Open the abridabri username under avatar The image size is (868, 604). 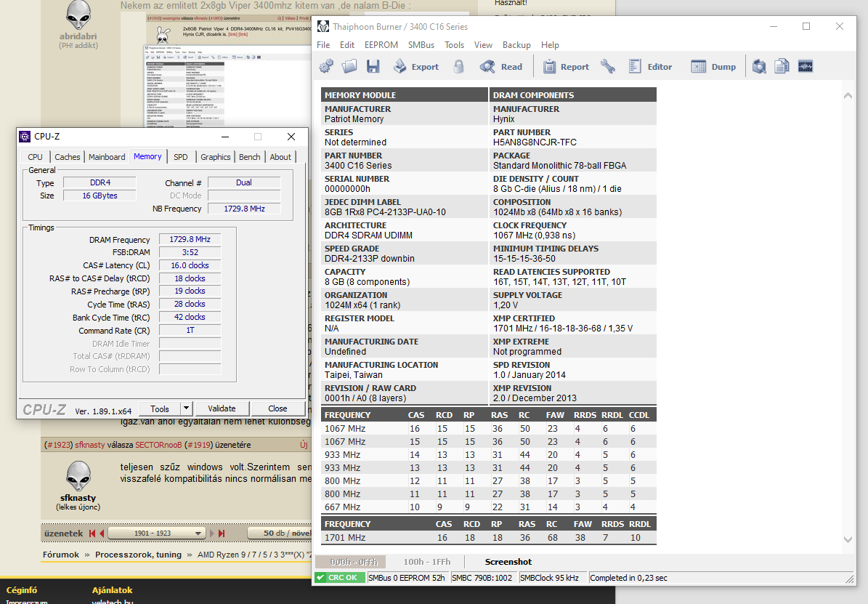coord(78,36)
